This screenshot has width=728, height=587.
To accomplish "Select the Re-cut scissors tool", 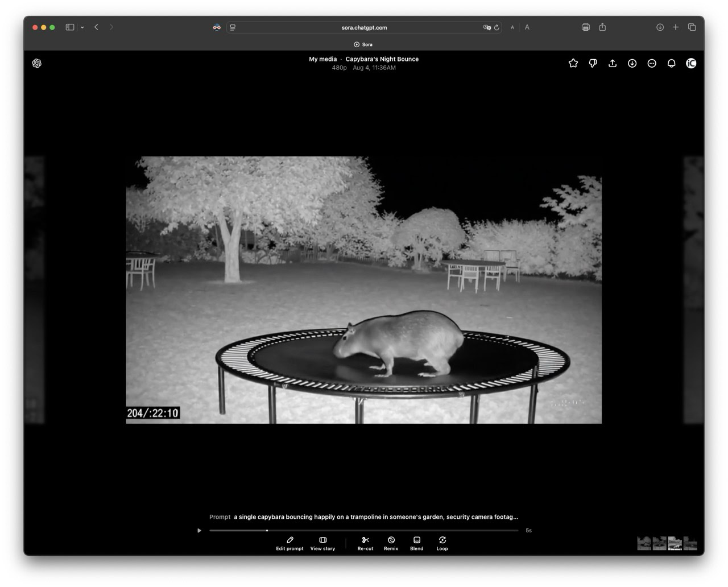I will tap(365, 543).
